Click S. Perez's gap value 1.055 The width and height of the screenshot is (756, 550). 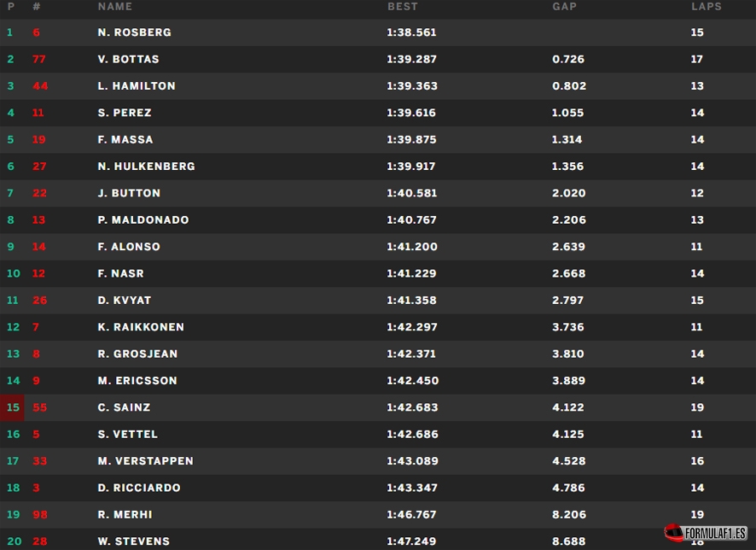coord(568,113)
